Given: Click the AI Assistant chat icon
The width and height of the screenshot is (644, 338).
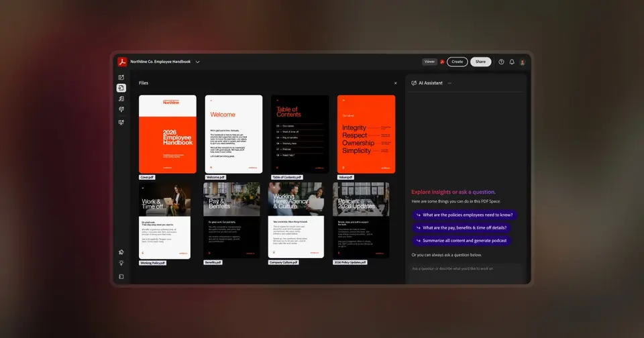Looking at the screenshot, I should click(414, 83).
